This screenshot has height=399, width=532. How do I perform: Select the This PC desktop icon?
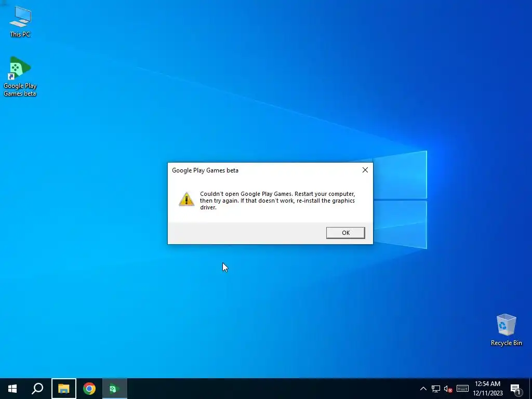pos(20,22)
